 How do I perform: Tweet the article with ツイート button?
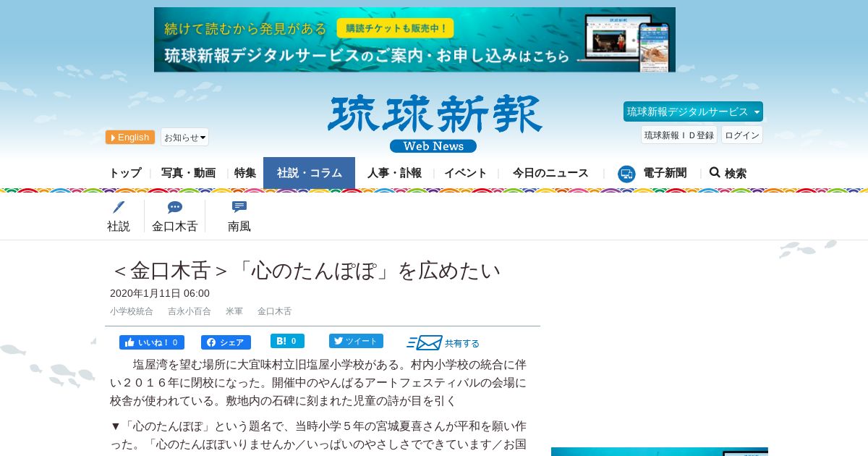tap(356, 341)
